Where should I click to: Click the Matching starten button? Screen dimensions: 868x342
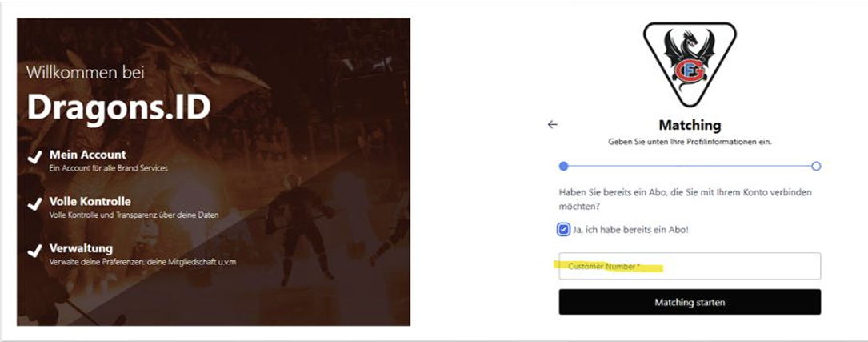point(690,302)
